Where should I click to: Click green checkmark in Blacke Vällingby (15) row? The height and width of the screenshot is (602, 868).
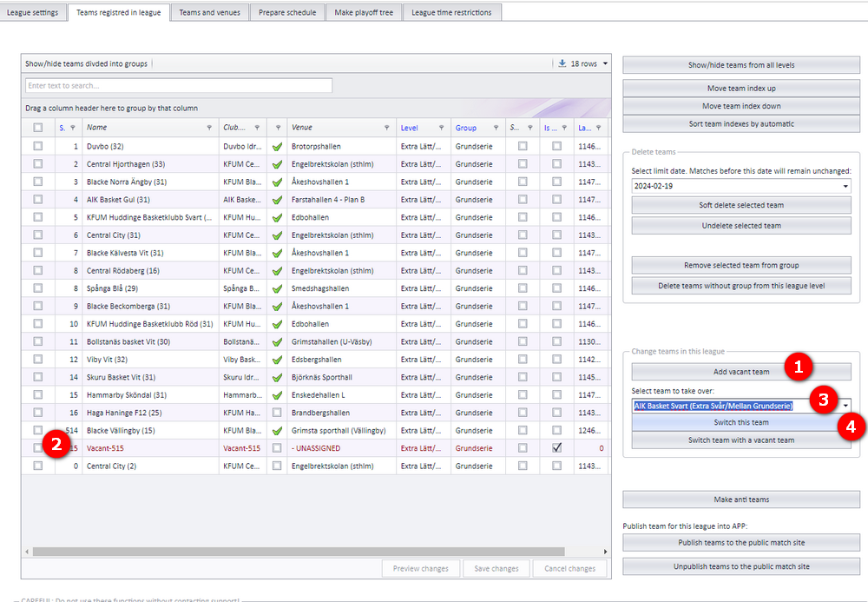pyautogui.click(x=278, y=430)
